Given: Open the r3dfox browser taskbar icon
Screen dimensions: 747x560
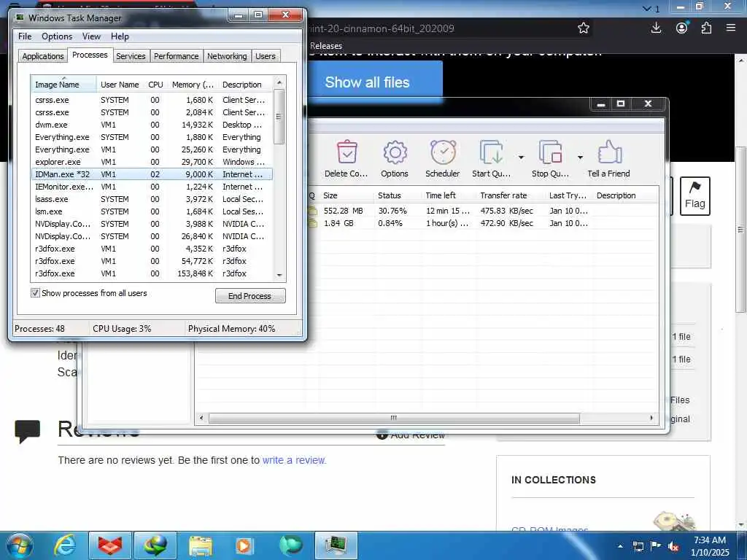Looking at the screenshot, I should 110,545.
